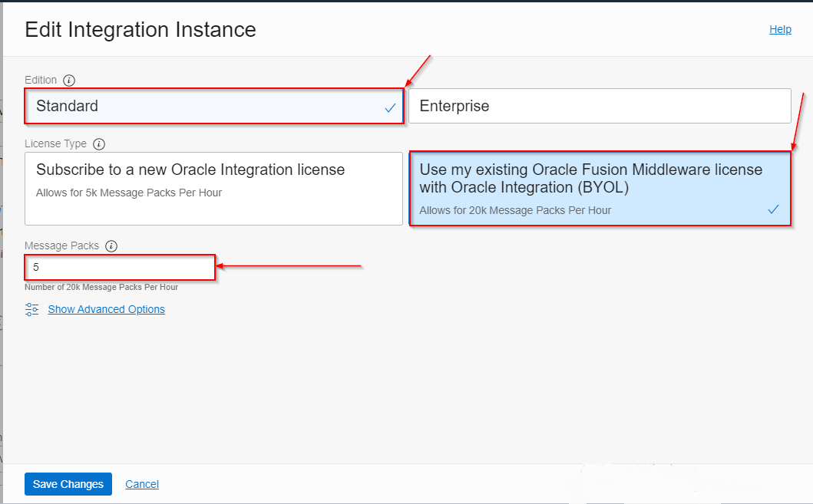
Task: Cancel editing the integration instance
Action: tap(141, 484)
